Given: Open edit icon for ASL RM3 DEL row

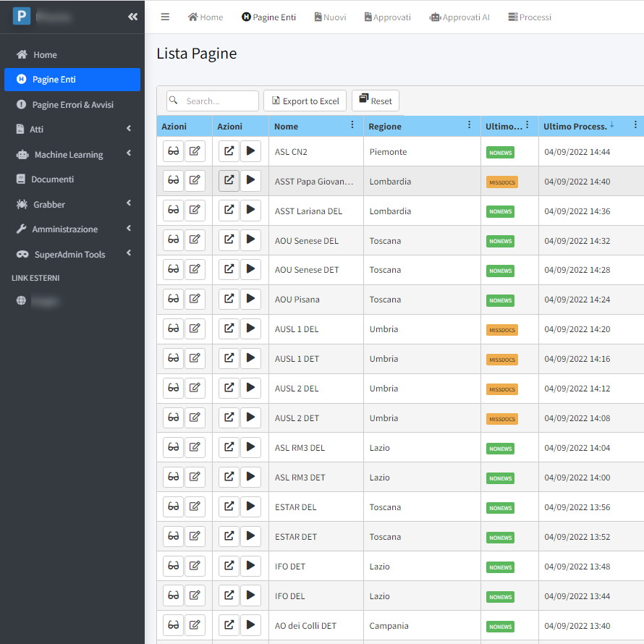Looking at the screenshot, I should click(x=195, y=447).
